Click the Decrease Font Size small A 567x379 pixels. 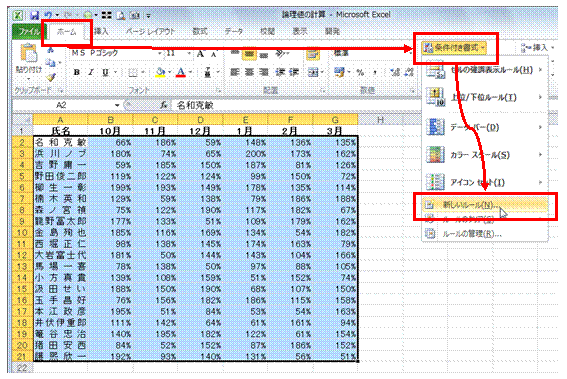(214, 54)
